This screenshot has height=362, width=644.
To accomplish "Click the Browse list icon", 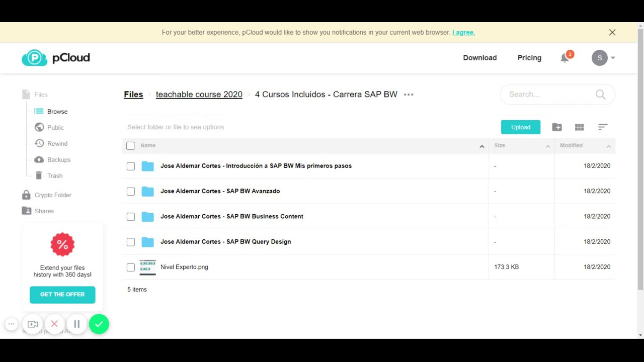I will (39, 111).
